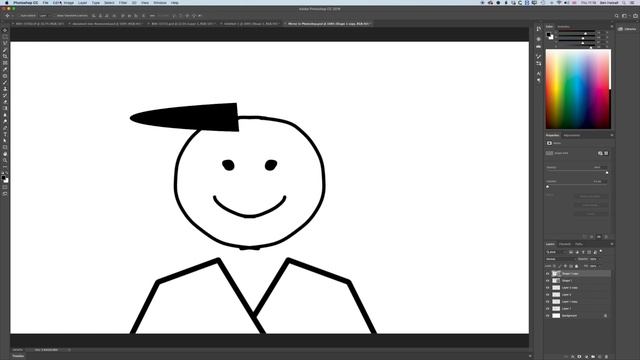Image resolution: width=640 pixels, height=360 pixels.
Task: Create new adjustment layer icon
Action: tap(587, 357)
